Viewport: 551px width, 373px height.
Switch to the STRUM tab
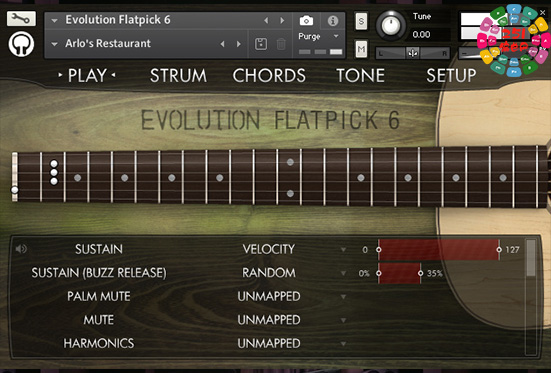point(179,75)
